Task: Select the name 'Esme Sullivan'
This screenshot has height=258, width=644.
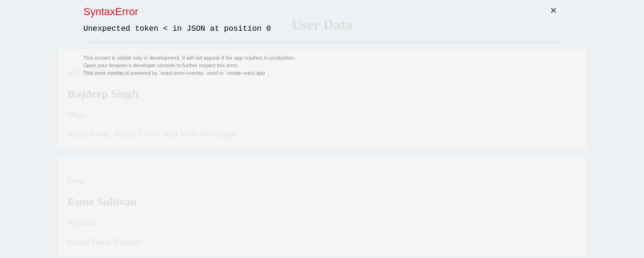Action: click(x=102, y=202)
